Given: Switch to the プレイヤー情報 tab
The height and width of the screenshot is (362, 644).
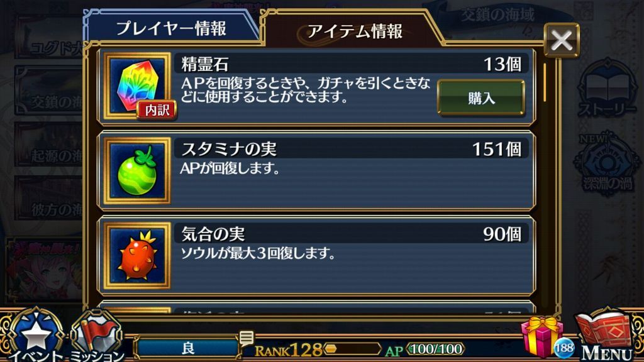Looking at the screenshot, I should point(171,28).
